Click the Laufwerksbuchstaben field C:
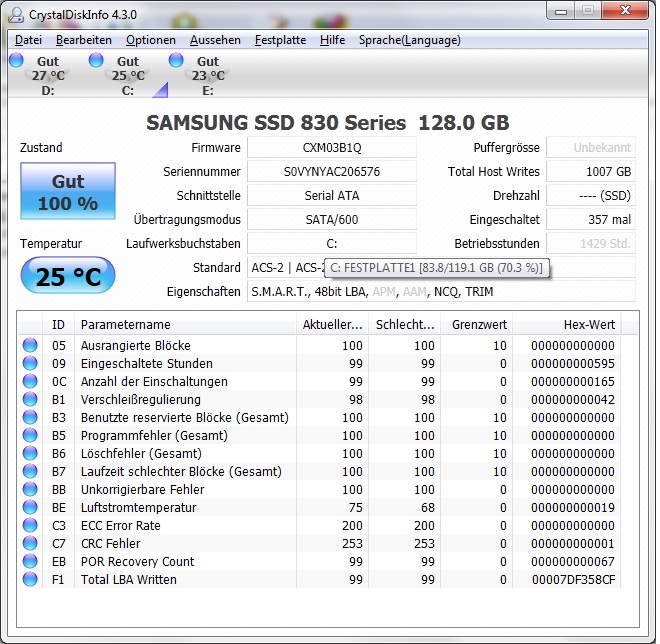The width and height of the screenshot is (660, 644). click(x=332, y=244)
